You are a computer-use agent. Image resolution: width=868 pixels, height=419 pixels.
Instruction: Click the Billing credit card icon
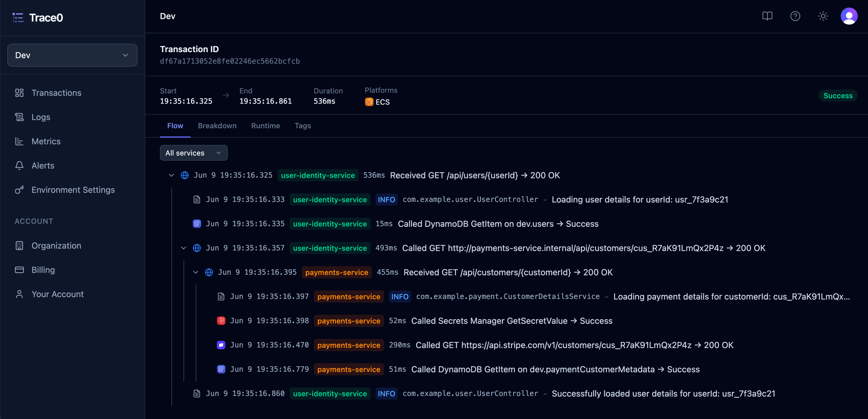(19, 270)
